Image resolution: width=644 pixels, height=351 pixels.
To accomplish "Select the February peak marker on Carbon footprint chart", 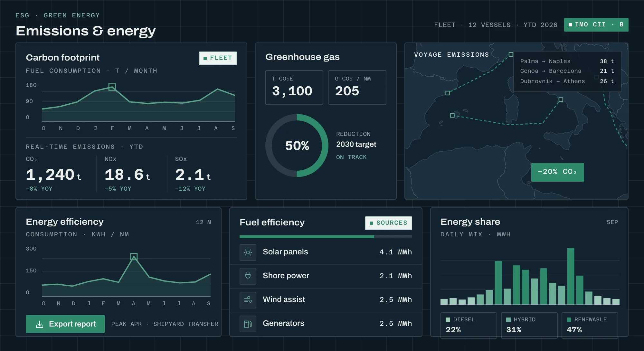I will [x=112, y=87].
